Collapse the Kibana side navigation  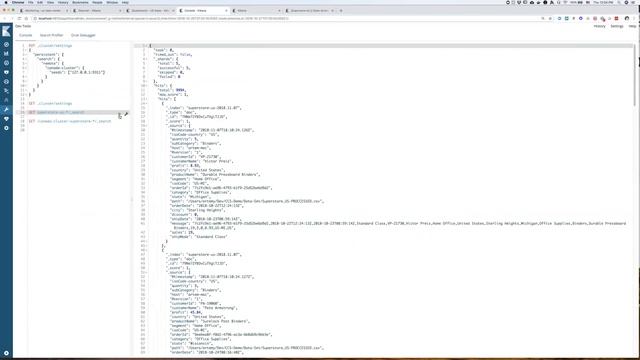(6, 353)
